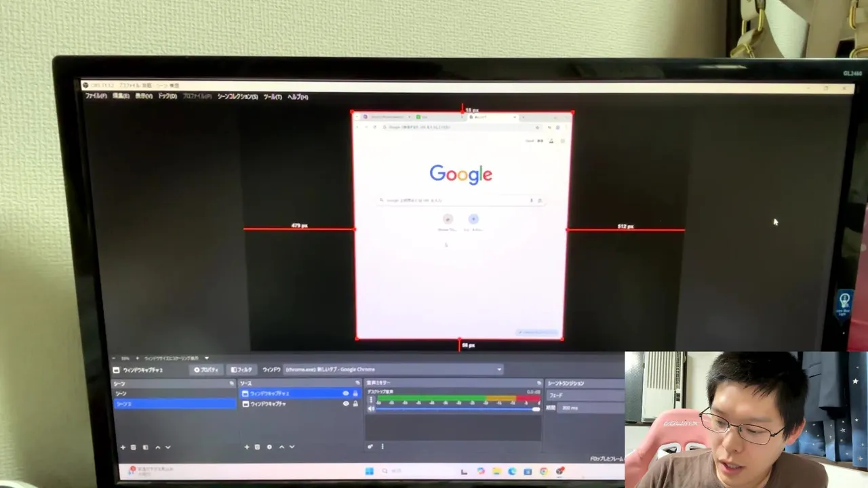Open the 編集(E) menu
This screenshot has height=488, width=868.
pyautogui.click(x=121, y=96)
